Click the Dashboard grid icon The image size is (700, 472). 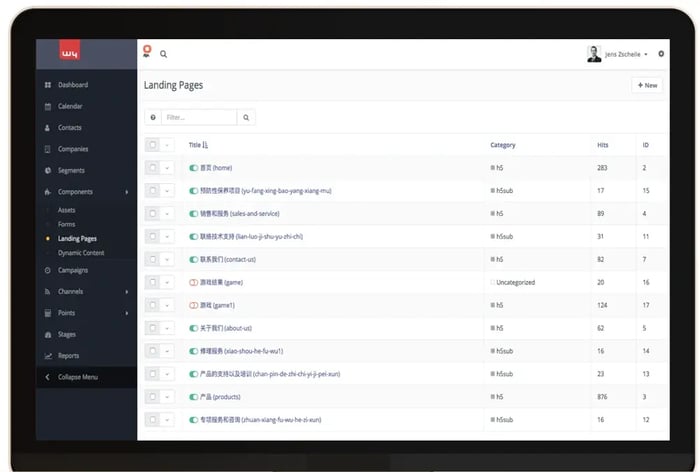coord(48,85)
